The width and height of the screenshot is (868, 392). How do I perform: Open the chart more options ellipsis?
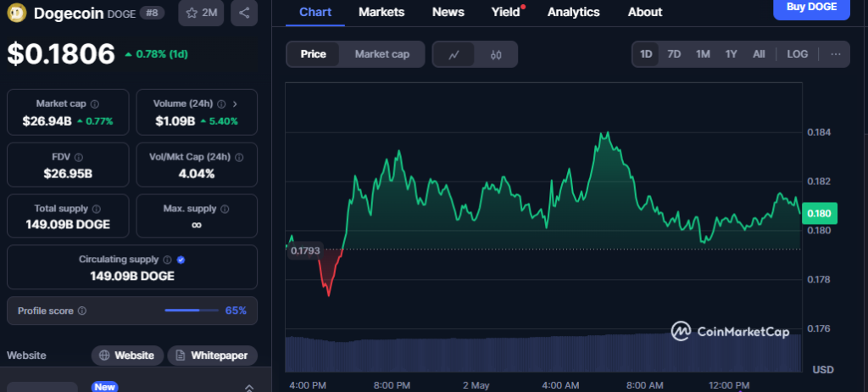[x=836, y=54]
